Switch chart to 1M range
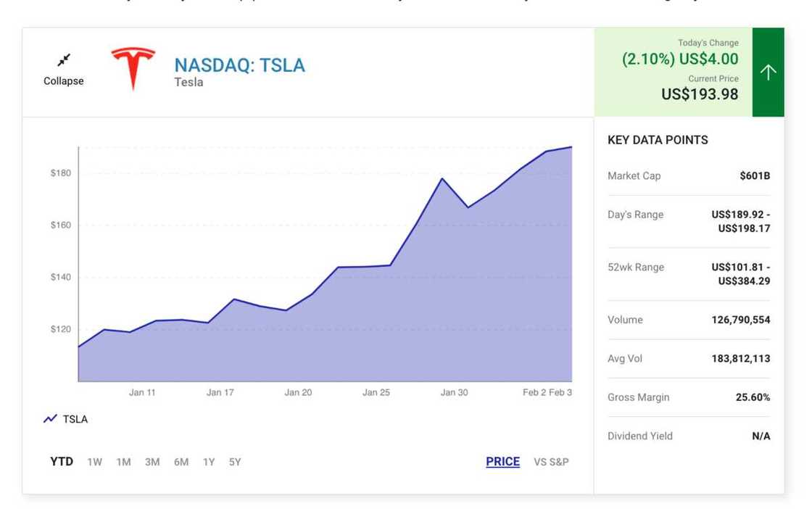The height and width of the screenshot is (509, 812). (x=123, y=462)
